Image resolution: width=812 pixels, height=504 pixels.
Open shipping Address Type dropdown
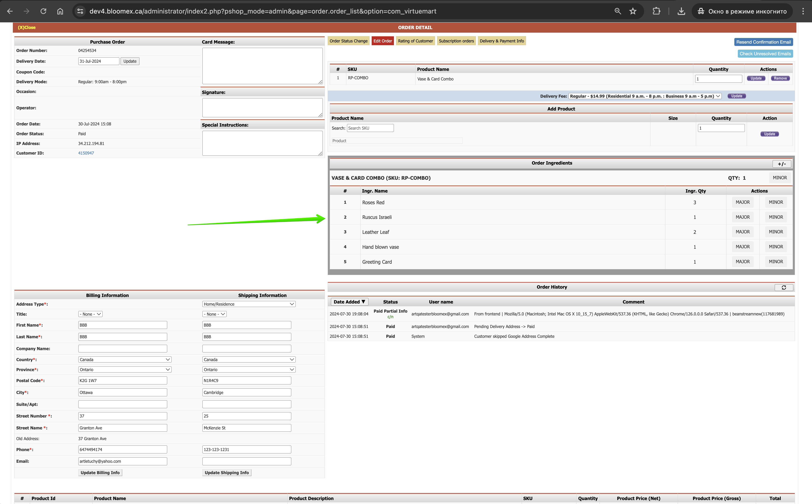coord(249,304)
